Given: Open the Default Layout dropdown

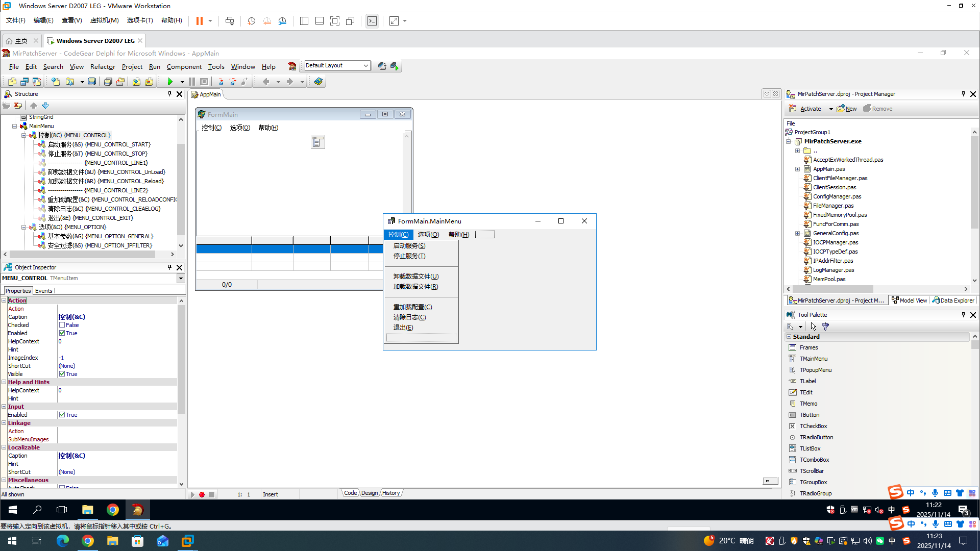Looking at the screenshot, I should click(x=365, y=66).
